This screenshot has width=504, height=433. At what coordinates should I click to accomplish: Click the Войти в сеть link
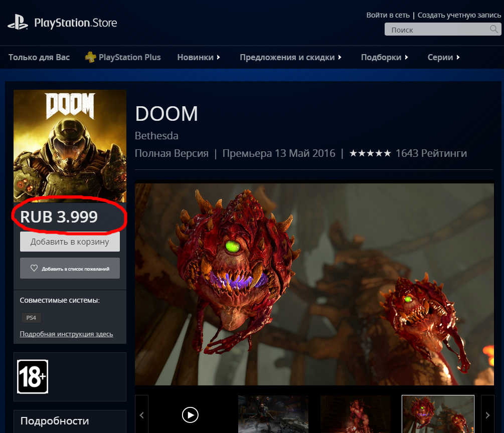coord(388,16)
